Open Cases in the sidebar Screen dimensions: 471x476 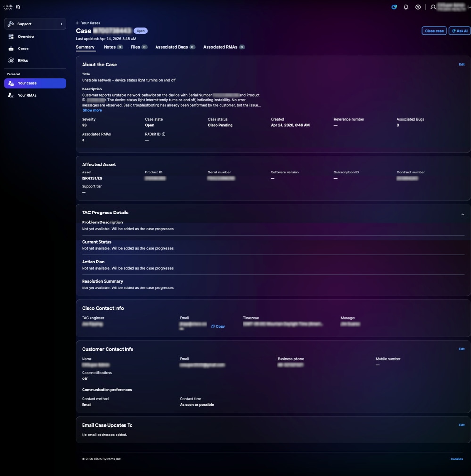click(35, 49)
